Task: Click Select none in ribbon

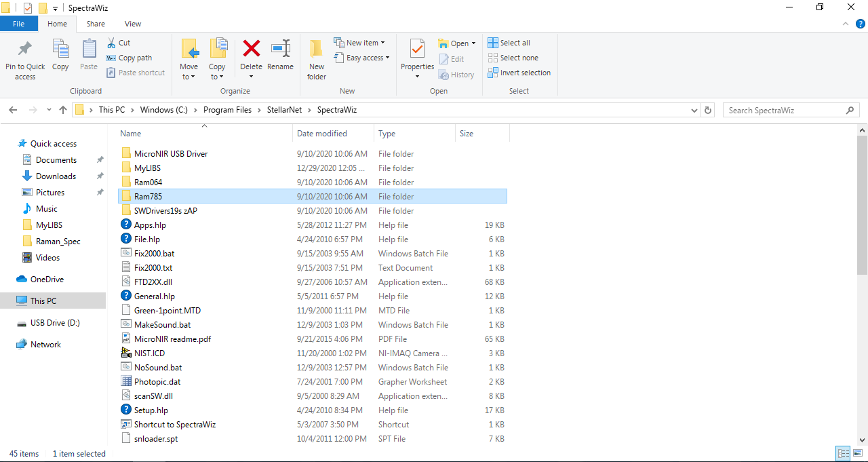Action: [x=513, y=58]
